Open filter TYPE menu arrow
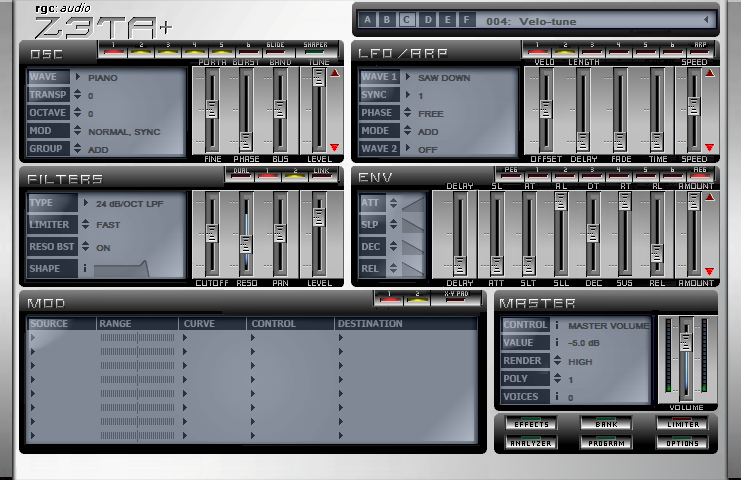The width and height of the screenshot is (741, 480). click(86, 203)
